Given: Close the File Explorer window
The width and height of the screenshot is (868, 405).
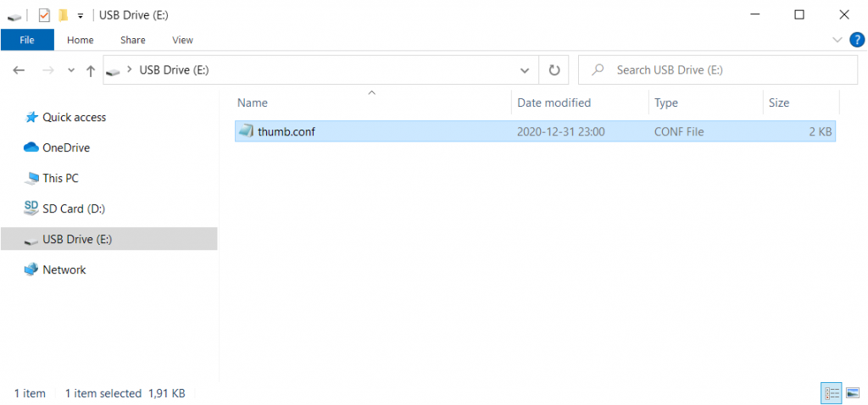Looking at the screenshot, I should click(843, 15).
